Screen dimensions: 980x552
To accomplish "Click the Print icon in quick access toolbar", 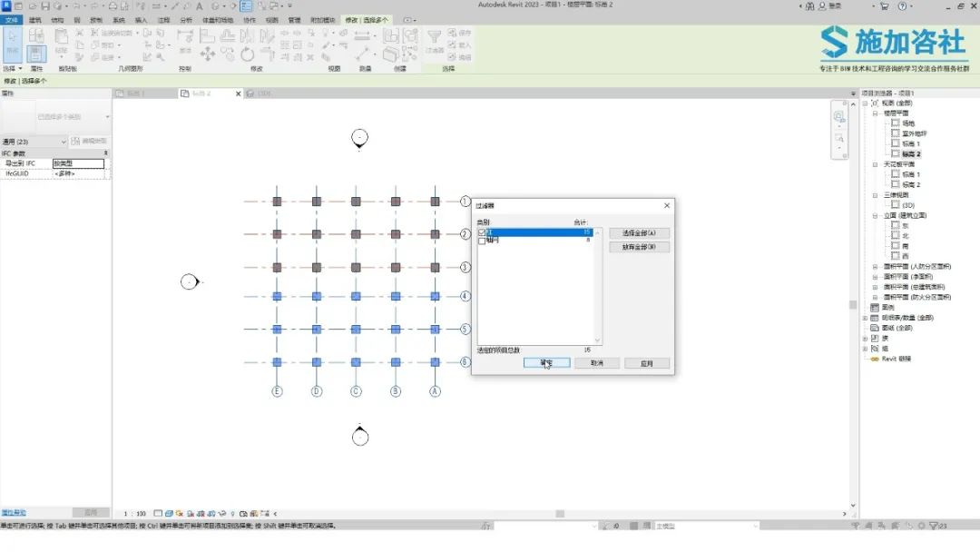I will pyautogui.click(x=113, y=6).
